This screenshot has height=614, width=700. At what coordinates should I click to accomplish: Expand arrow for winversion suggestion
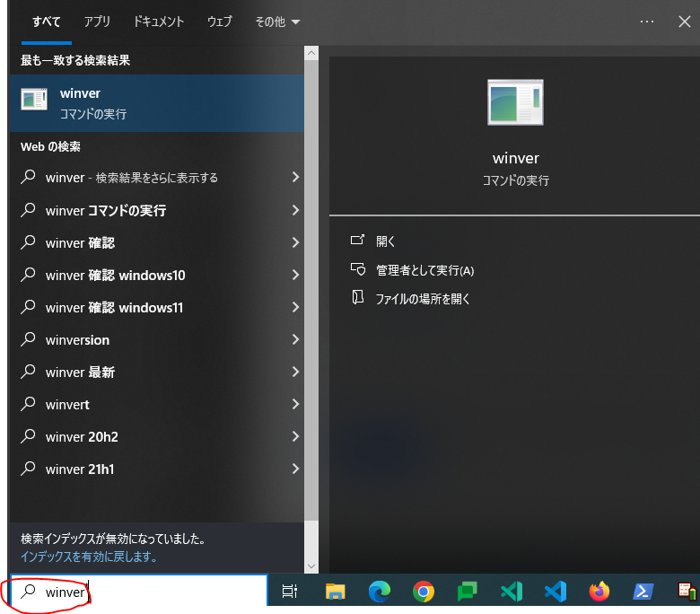click(x=295, y=339)
